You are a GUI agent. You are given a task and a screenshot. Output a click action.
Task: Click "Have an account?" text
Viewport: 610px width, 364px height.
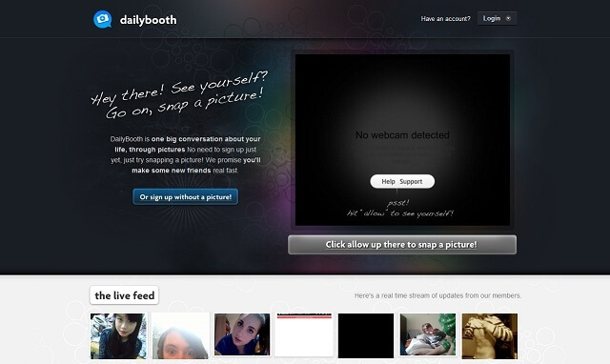pos(445,19)
